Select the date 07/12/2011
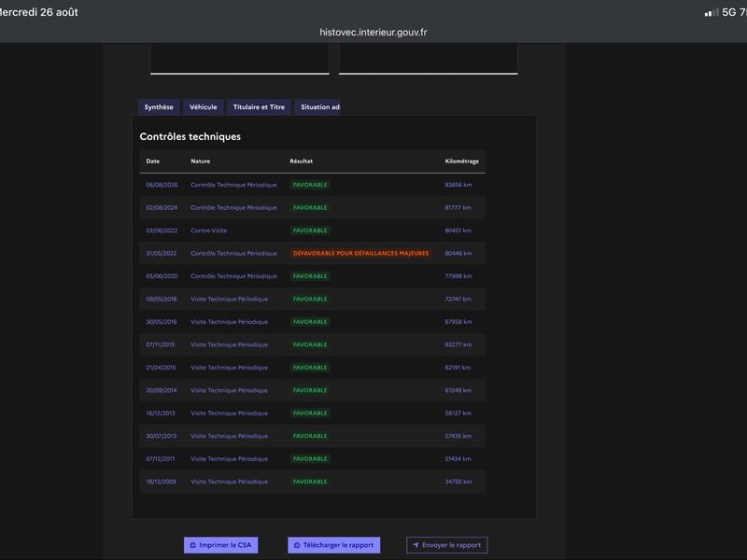 pos(160,459)
